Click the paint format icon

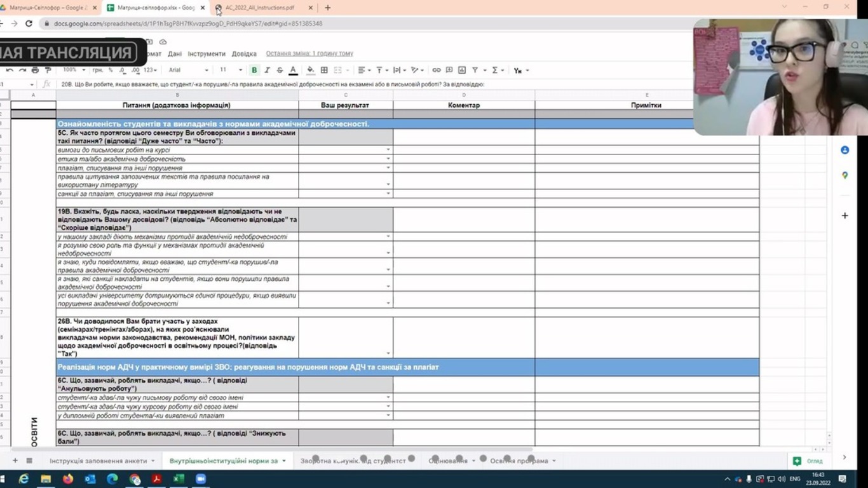[x=48, y=71]
